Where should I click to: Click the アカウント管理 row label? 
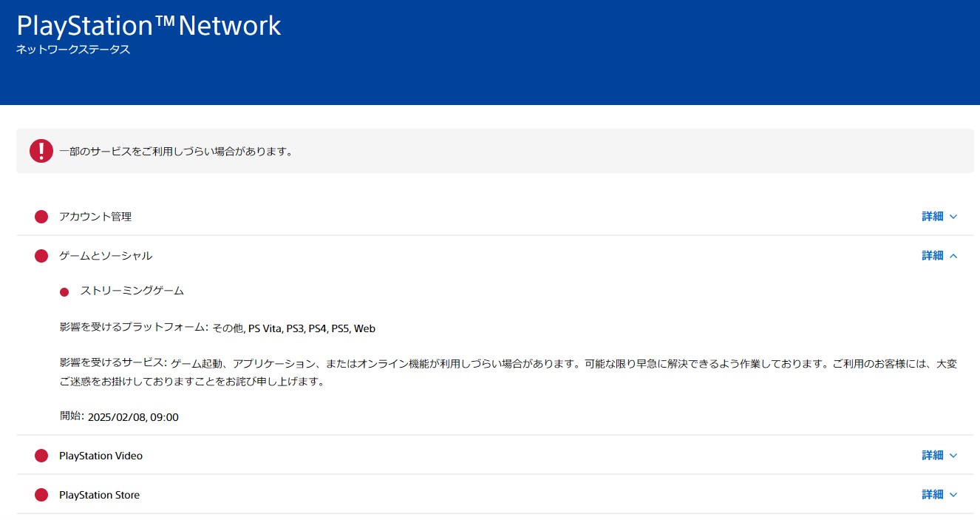[x=95, y=217]
